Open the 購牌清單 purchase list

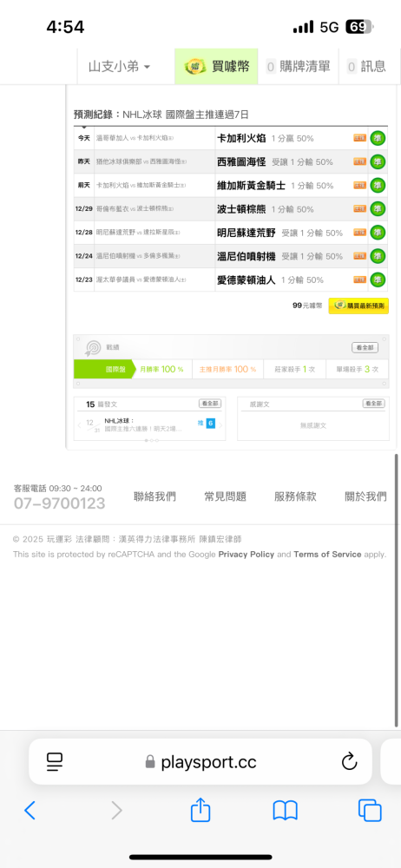click(299, 67)
